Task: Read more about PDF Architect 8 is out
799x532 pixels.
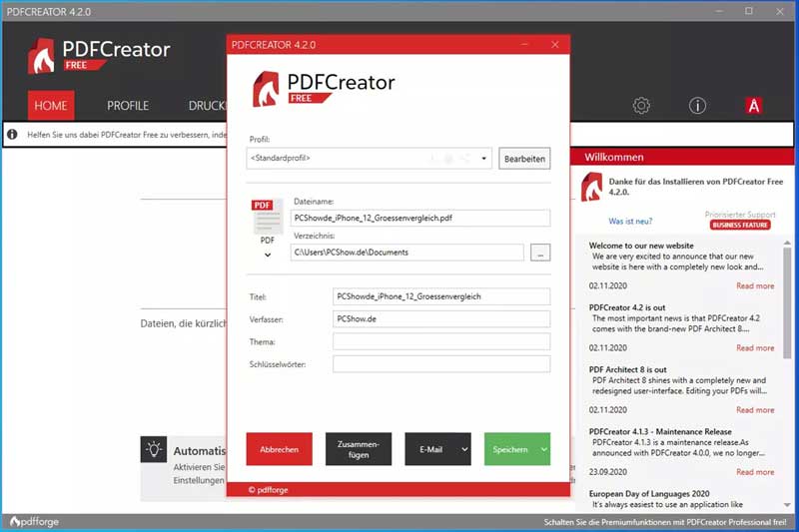Action: (x=755, y=410)
